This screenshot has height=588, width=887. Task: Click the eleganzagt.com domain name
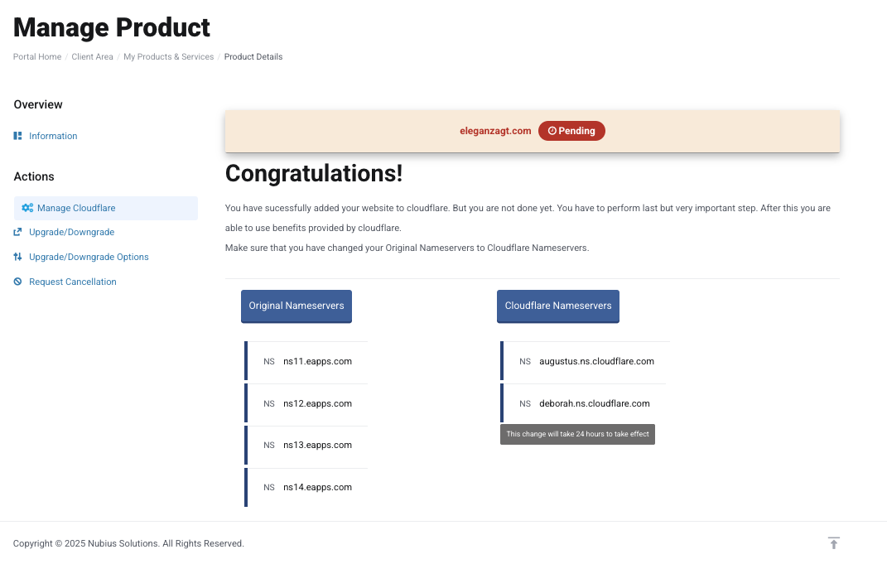[x=495, y=131]
